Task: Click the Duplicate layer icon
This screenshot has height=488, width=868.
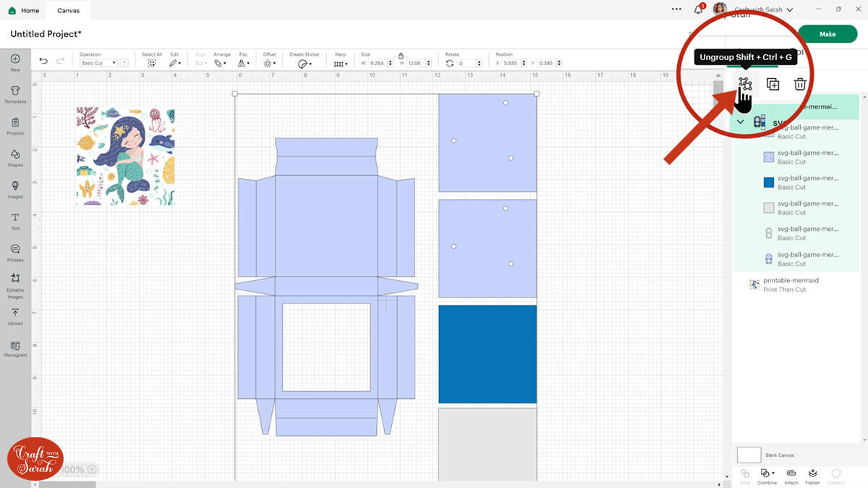Action: pyautogui.click(x=773, y=84)
